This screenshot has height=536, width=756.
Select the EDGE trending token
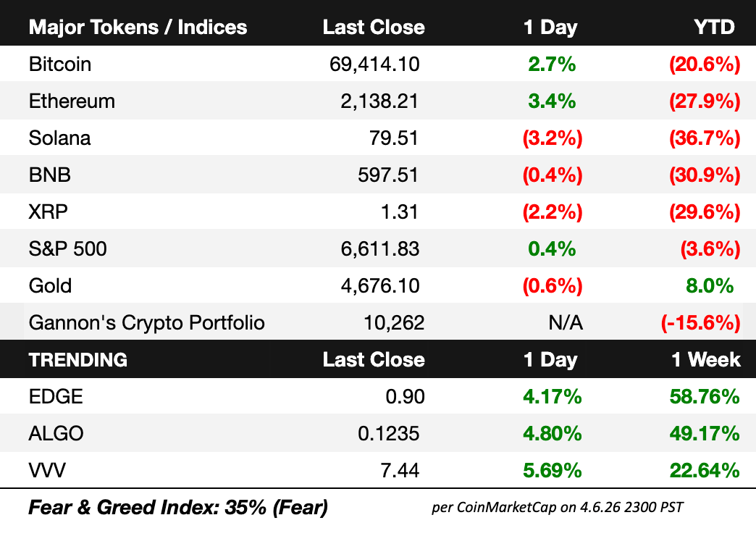[x=56, y=397]
